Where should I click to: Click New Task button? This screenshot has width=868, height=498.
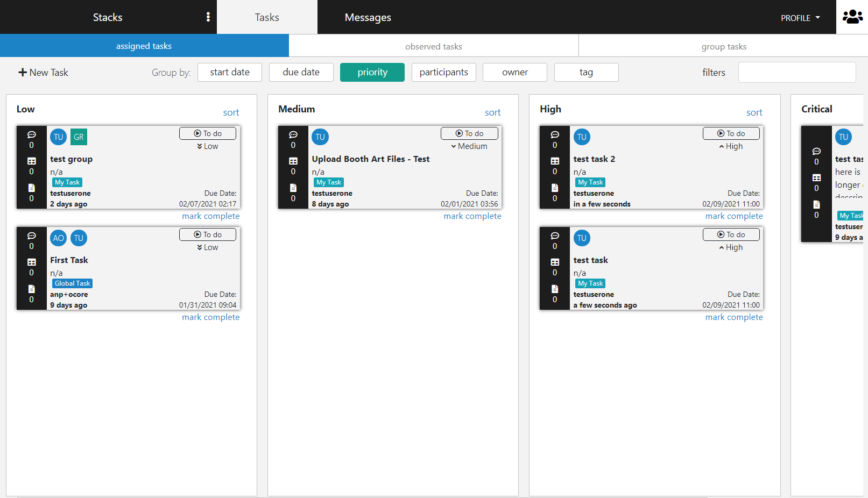tap(44, 73)
